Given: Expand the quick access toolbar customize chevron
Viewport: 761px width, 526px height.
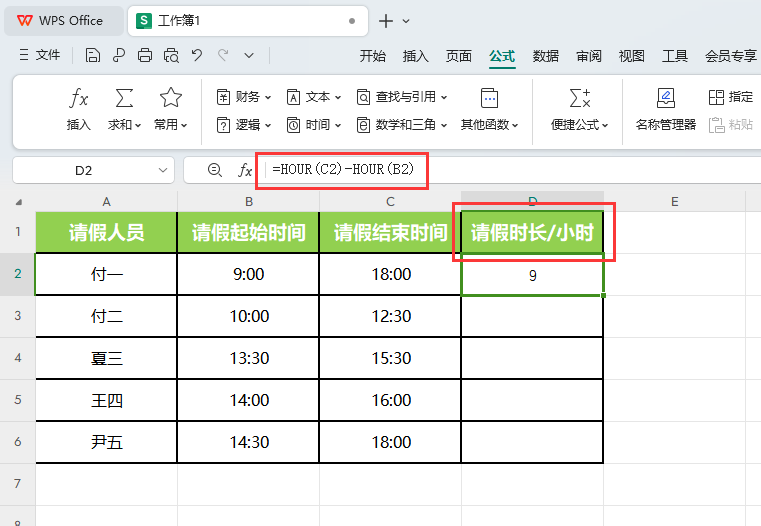Looking at the screenshot, I should (249, 56).
